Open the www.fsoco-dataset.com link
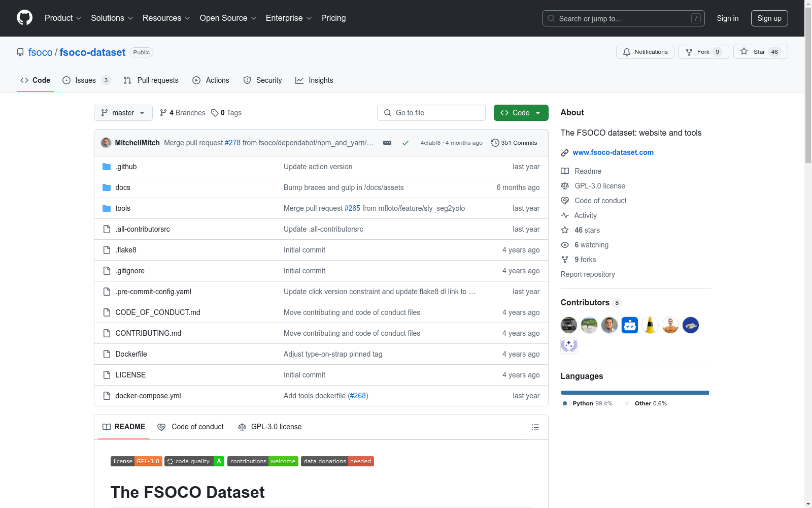The height and width of the screenshot is (508, 812). tap(613, 152)
